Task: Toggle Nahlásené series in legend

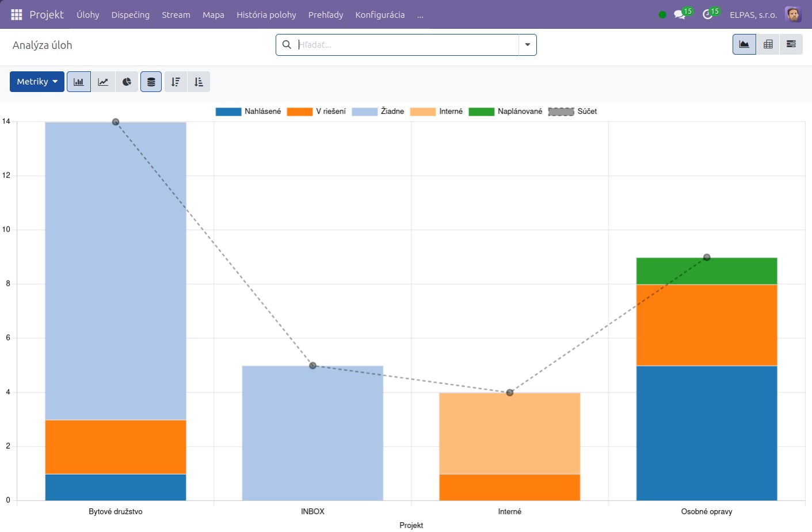Action: click(x=248, y=112)
